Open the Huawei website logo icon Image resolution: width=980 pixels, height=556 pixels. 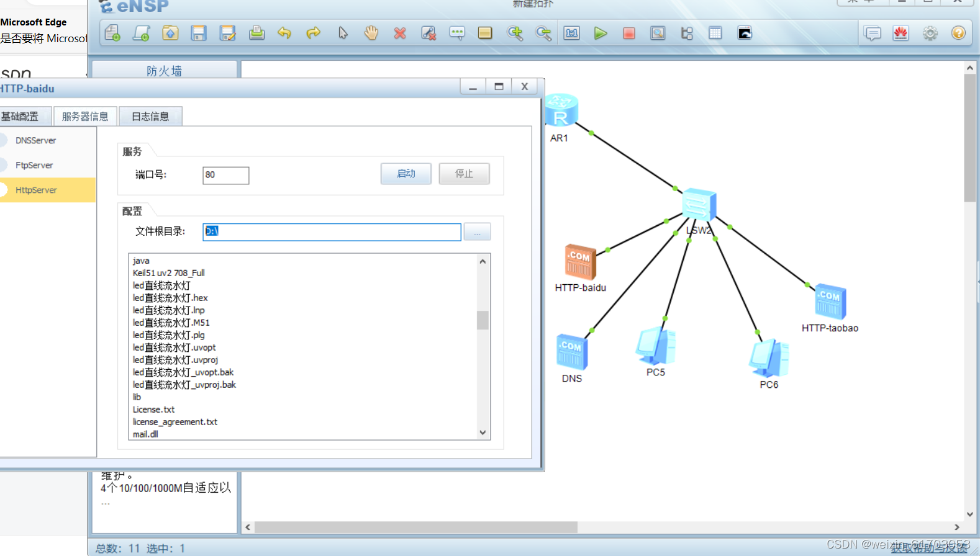[901, 33]
